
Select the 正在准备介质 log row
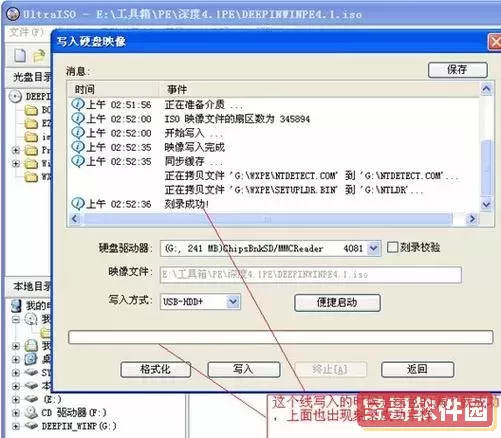click(274, 105)
